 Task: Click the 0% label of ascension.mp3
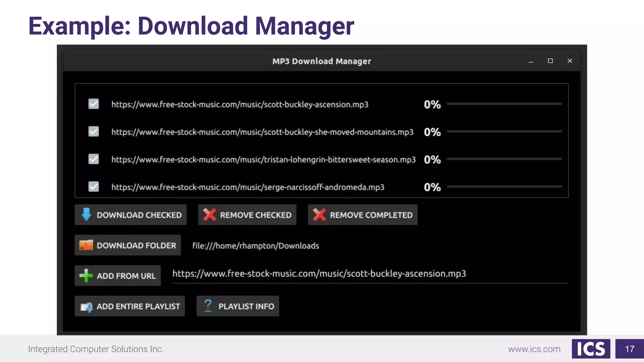pos(432,104)
